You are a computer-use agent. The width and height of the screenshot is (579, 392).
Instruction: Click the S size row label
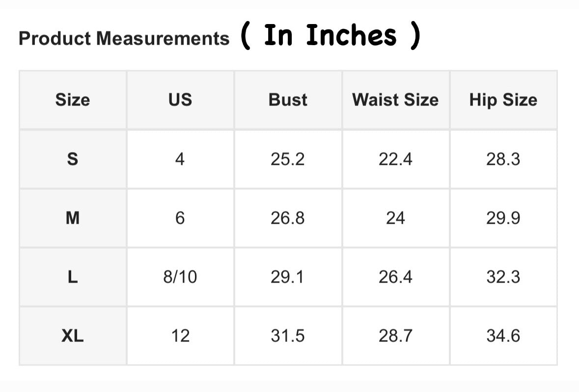coord(73,159)
